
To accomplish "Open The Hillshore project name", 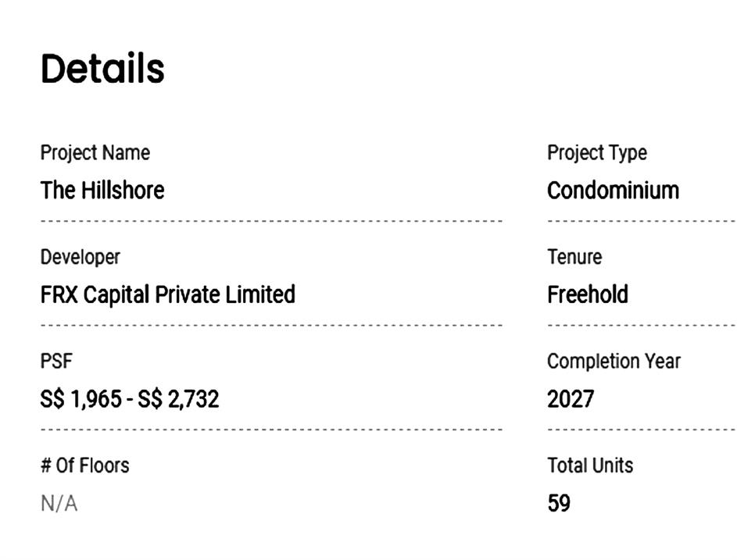I will [x=102, y=191].
